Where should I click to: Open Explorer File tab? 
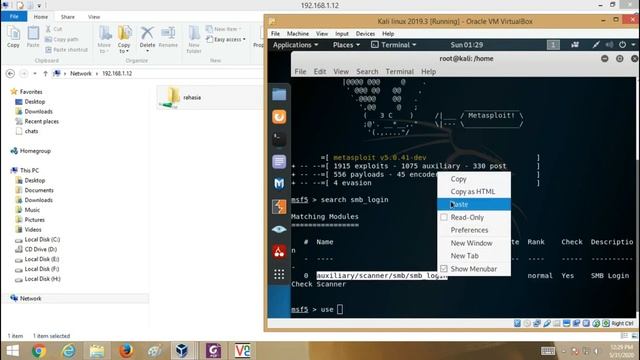pos(14,16)
